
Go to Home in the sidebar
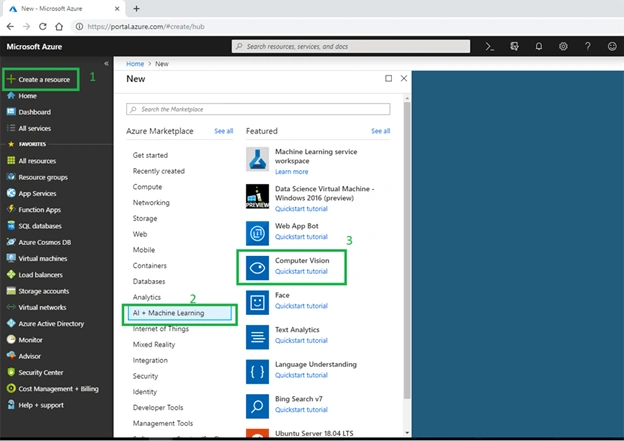click(27, 96)
